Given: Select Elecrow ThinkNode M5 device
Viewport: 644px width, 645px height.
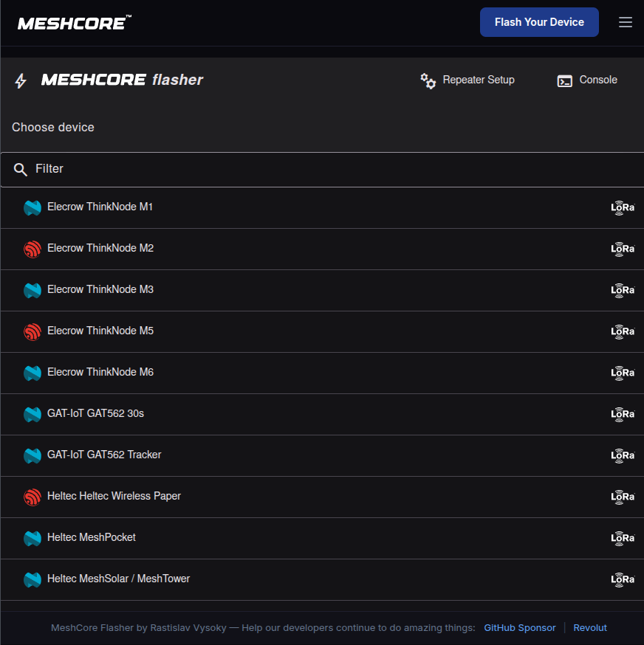Looking at the screenshot, I should (100, 331).
